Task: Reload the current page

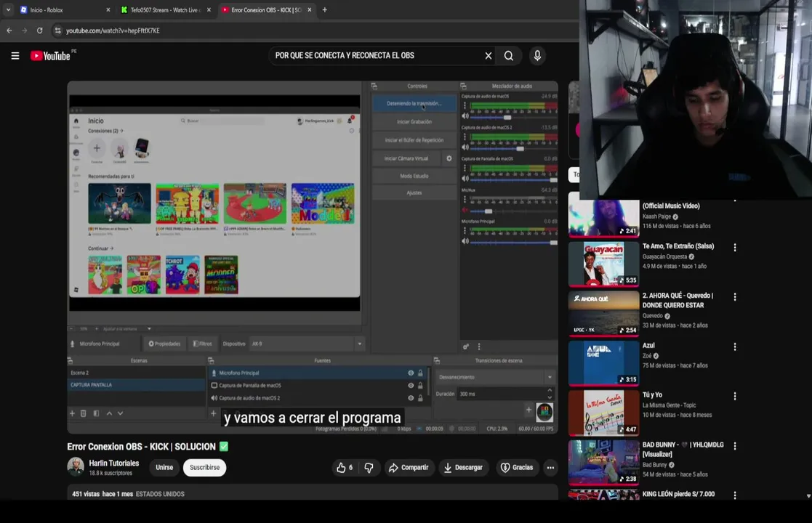Action: coord(39,31)
